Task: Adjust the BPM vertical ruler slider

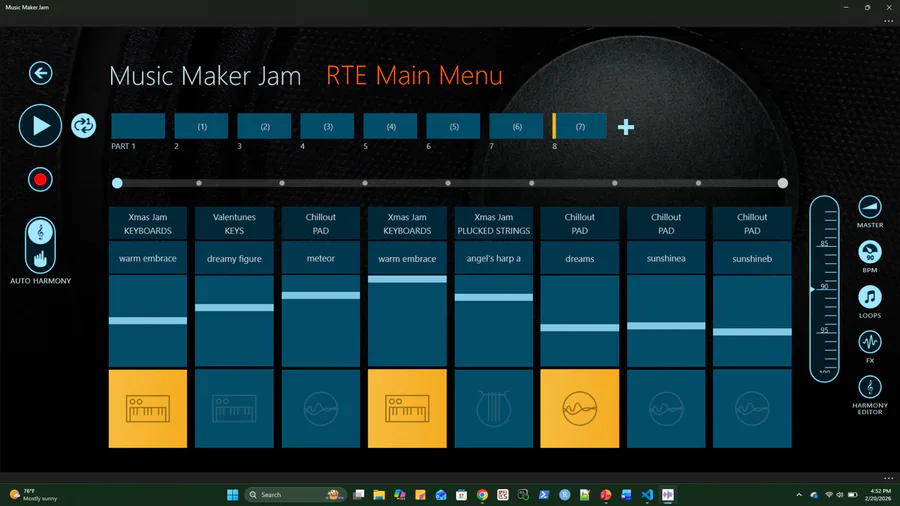Action: (x=824, y=289)
